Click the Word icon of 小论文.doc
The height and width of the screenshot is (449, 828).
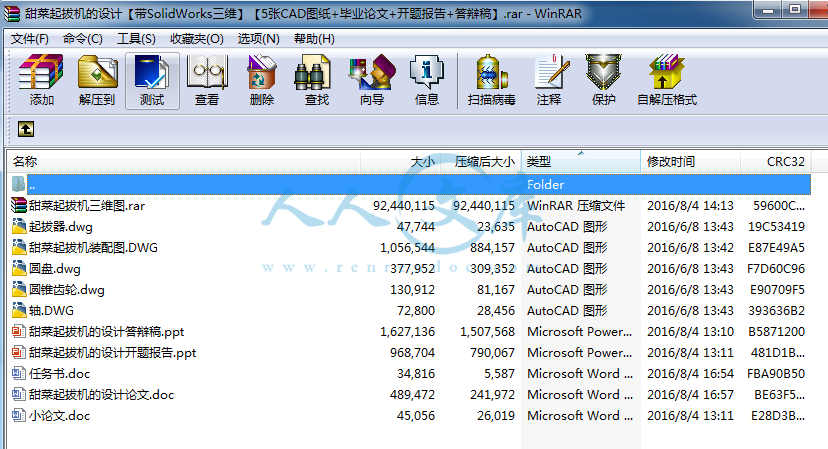coord(19,416)
